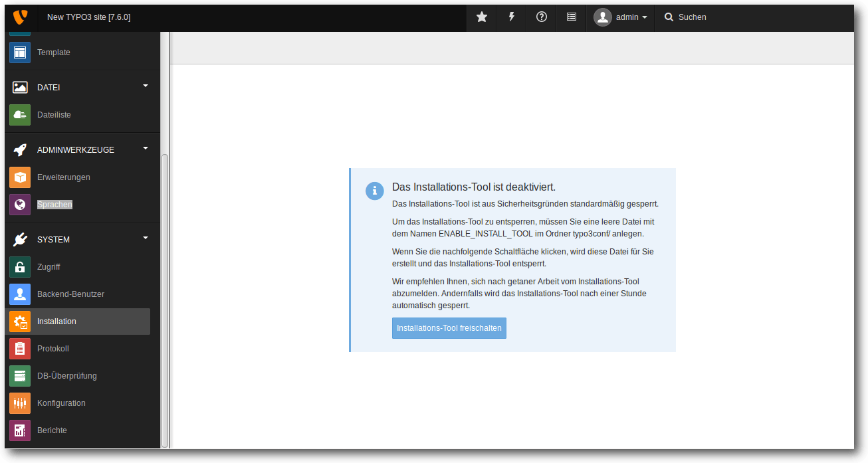Open the help question mark icon
The image size is (868, 463).
(542, 17)
